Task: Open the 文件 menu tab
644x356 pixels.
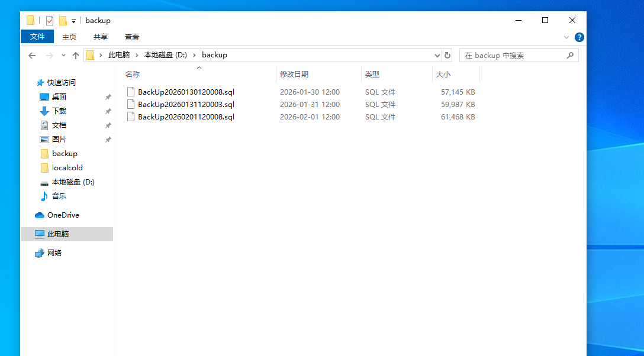Action: click(x=37, y=37)
